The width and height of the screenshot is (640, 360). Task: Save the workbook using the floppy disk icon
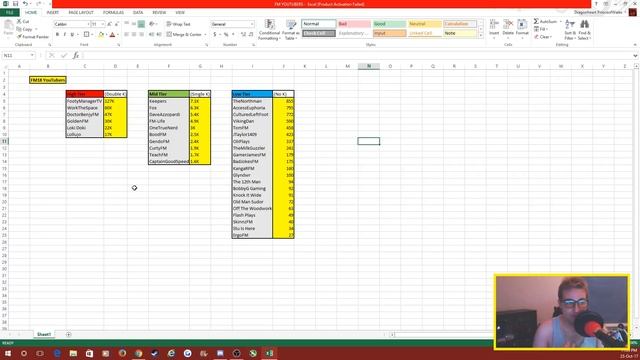click(x=15, y=4)
